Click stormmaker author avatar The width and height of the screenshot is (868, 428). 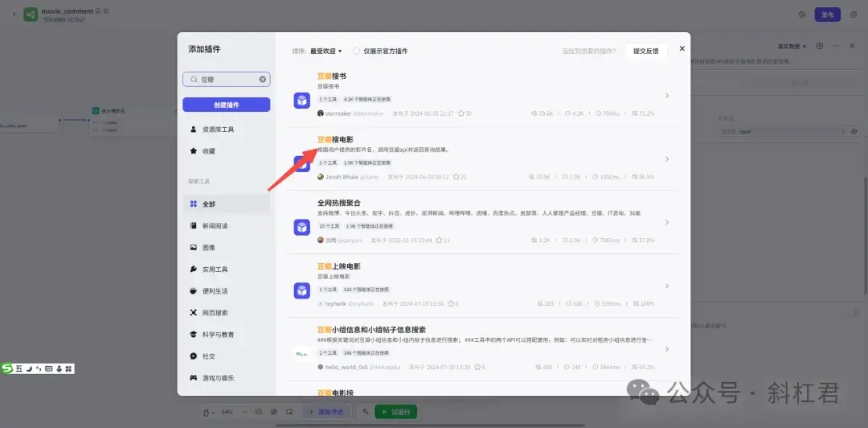[321, 113]
